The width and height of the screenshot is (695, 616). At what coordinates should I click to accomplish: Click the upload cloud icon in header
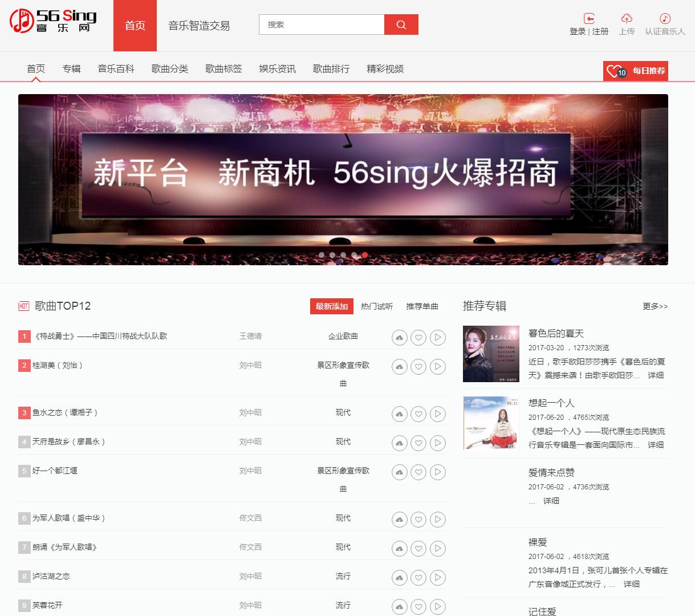click(x=627, y=18)
